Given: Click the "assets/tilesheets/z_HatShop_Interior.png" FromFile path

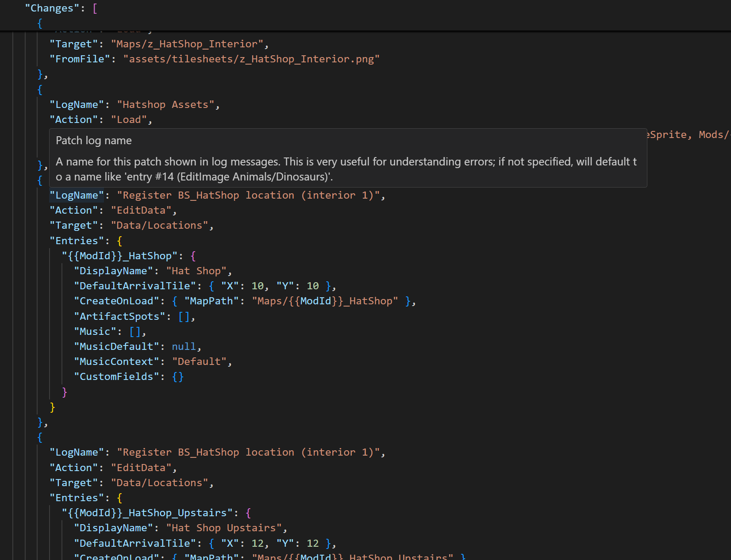Looking at the screenshot, I should coord(251,59).
